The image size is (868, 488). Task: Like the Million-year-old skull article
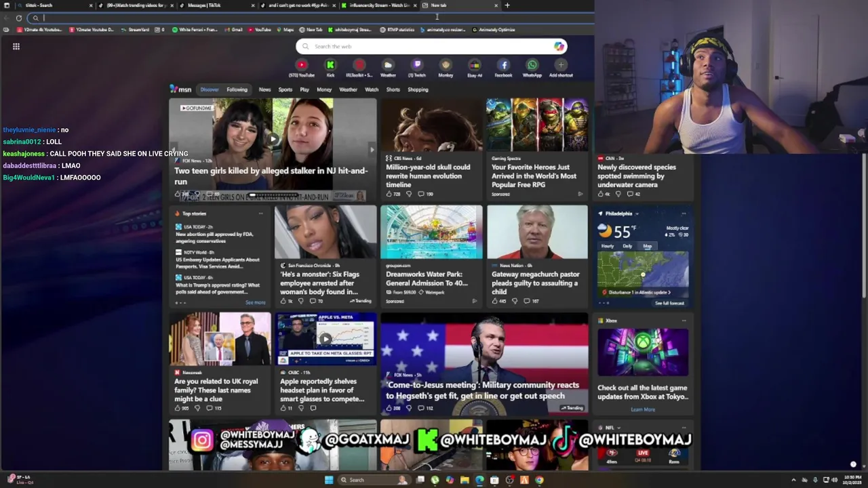[389, 194]
